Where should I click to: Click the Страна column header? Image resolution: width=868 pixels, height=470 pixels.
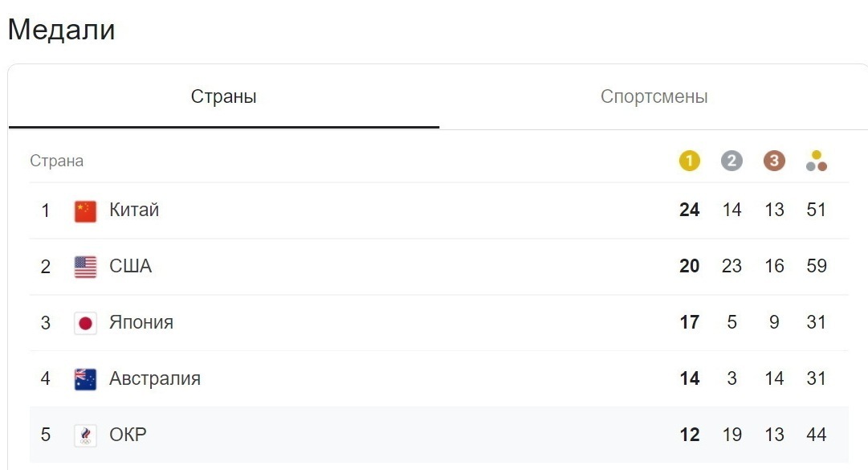pyautogui.click(x=56, y=161)
